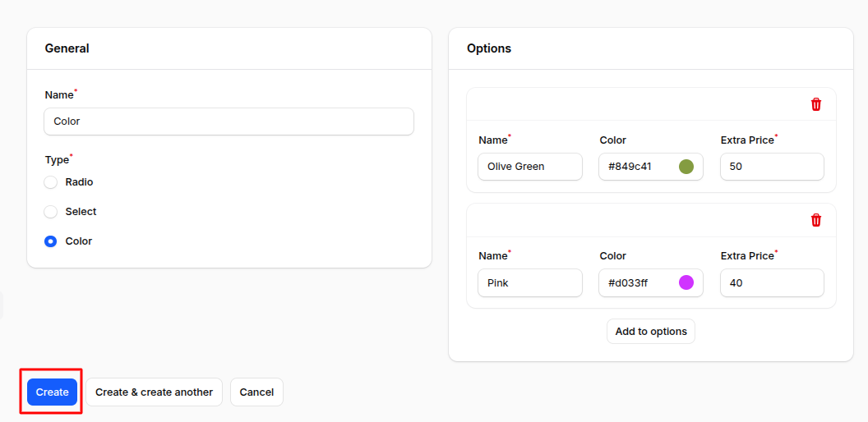Select the Radio type option
Image resolution: width=868 pixels, height=422 pixels.
(x=51, y=182)
